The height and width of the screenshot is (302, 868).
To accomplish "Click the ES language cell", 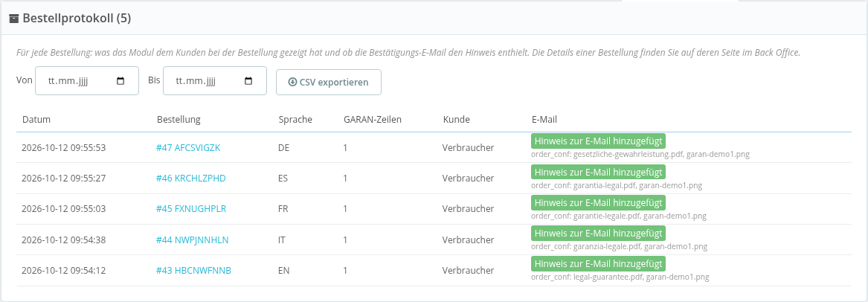I will [x=283, y=178].
